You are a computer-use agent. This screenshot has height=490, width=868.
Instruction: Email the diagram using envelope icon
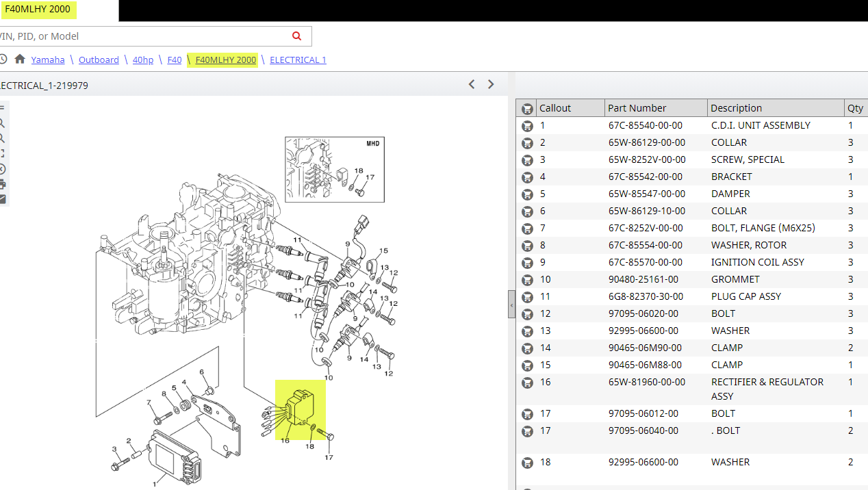pos(2,199)
